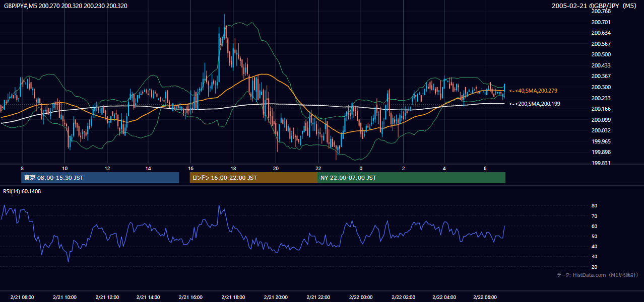
Task: Click hour label 18 under price chart
Action: click(233, 168)
